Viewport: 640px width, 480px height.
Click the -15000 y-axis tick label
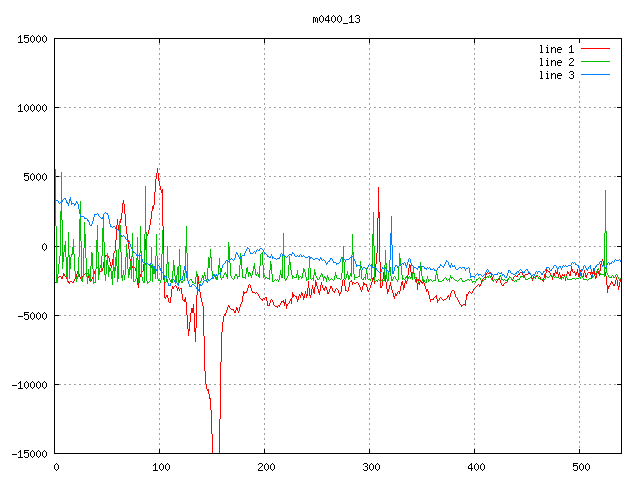(28, 454)
